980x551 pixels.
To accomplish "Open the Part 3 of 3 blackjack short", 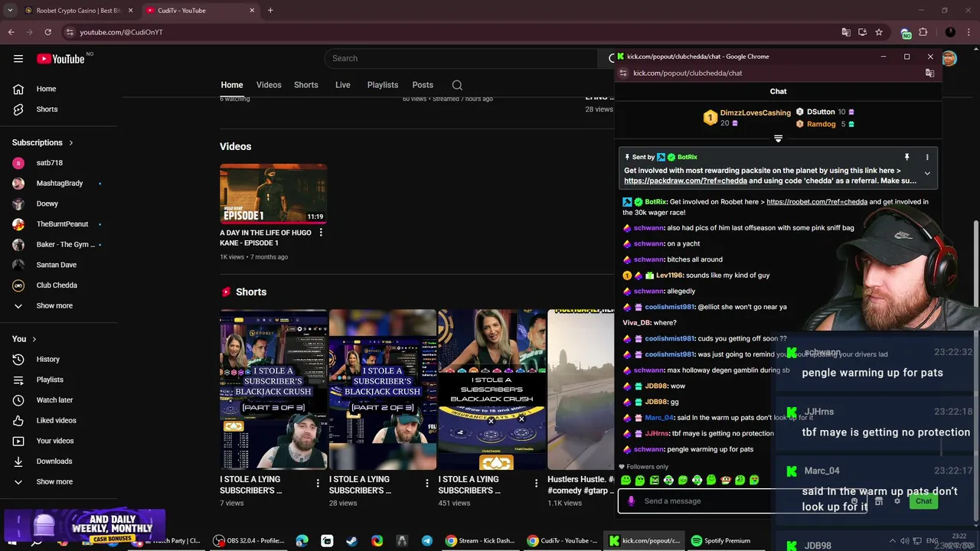I will pyautogui.click(x=273, y=390).
